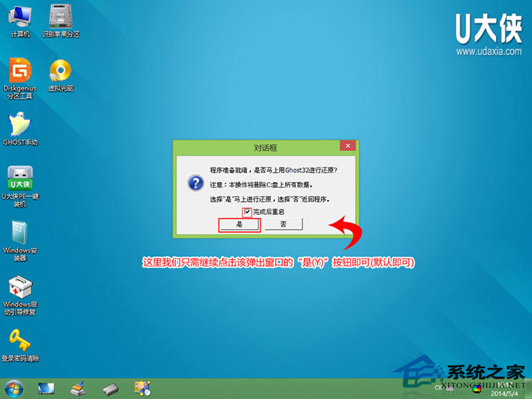Screen dimensions: 532x399
Task: Click the color display tray icon
Action: coord(477,389)
